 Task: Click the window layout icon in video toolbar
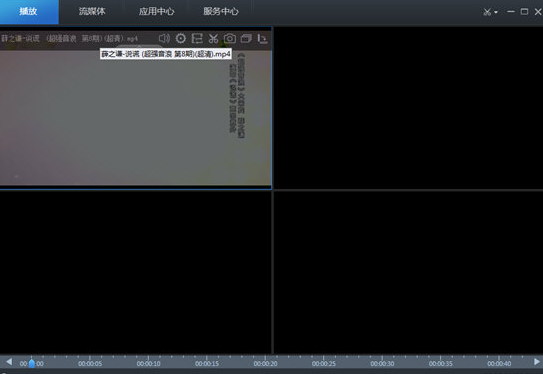coord(197,38)
